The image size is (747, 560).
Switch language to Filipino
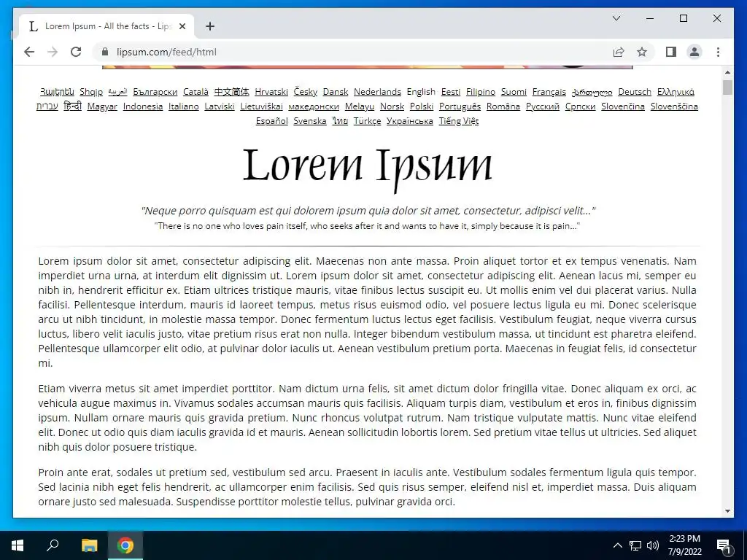(x=481, y=92)
